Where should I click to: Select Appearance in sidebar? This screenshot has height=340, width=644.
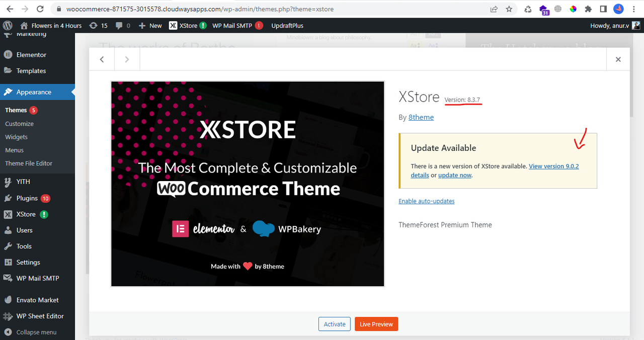pos(37,92)
